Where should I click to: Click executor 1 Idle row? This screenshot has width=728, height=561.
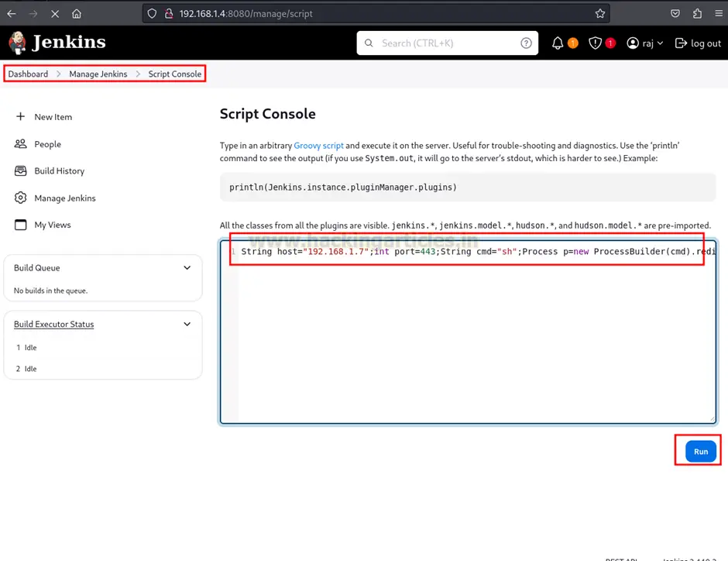[x=26, y=347]
